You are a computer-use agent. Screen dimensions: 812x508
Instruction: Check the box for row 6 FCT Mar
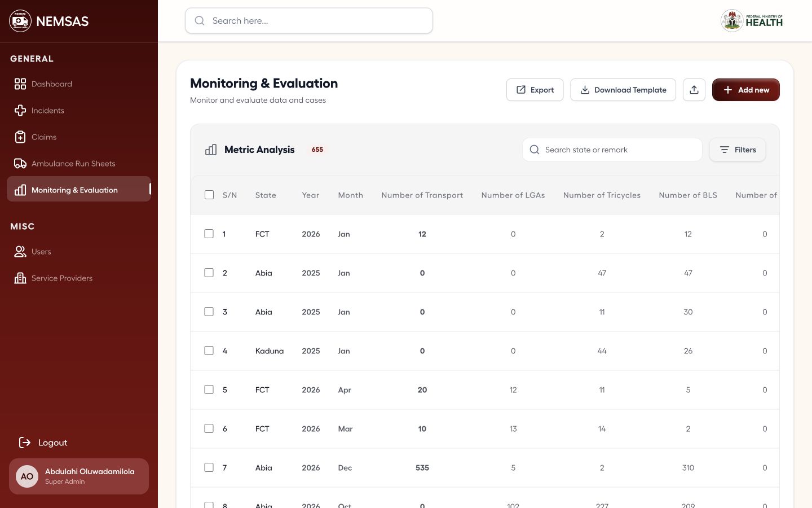pyautogui.click(x=209, y=428)
